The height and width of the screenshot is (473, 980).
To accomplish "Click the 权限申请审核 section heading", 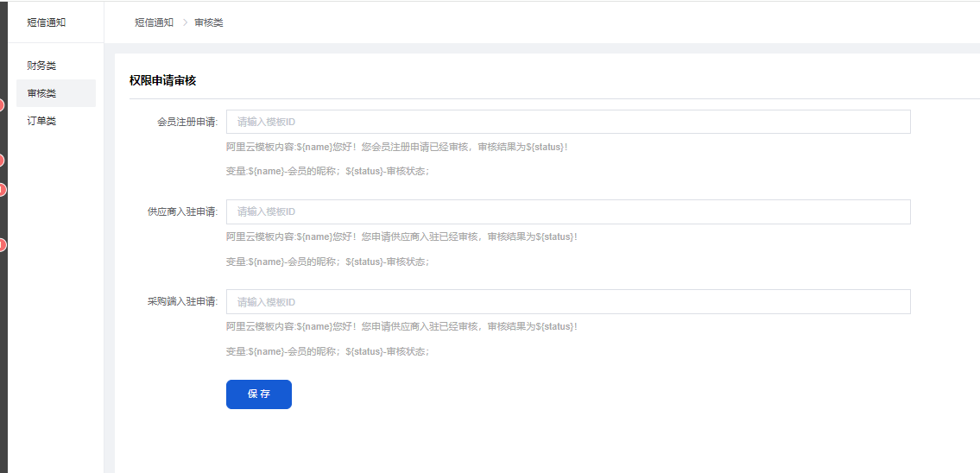I will (162, 80).
